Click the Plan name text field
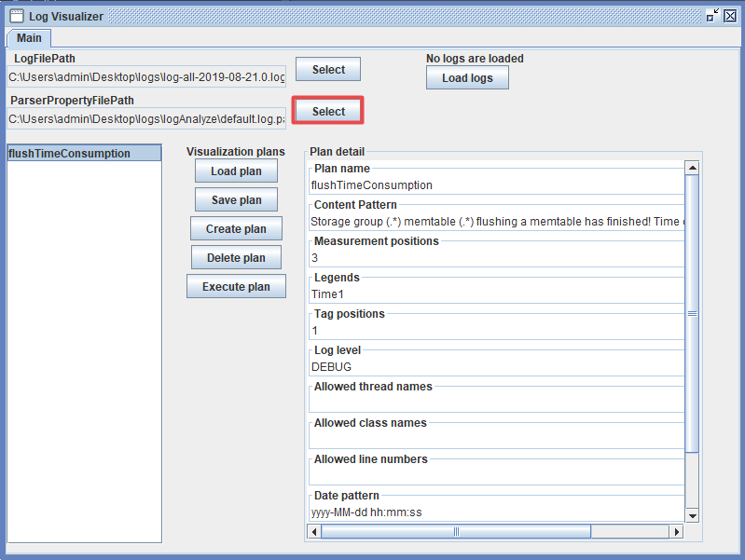Viewport: 745px width, 560px height. (x=496, y=185)
